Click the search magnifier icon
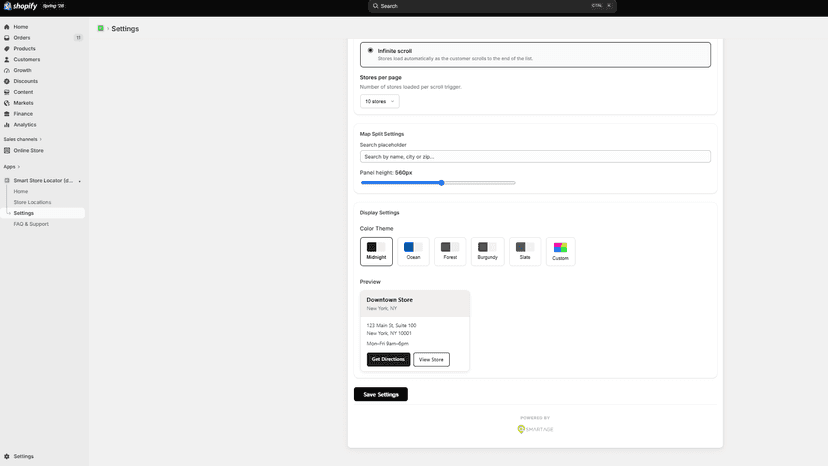 point(375,6)
